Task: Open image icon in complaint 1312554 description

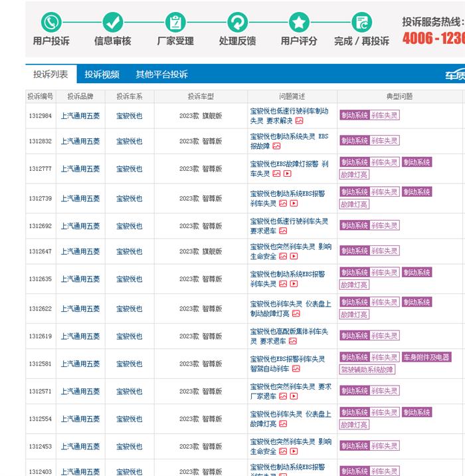Action: tap(283, 423)
